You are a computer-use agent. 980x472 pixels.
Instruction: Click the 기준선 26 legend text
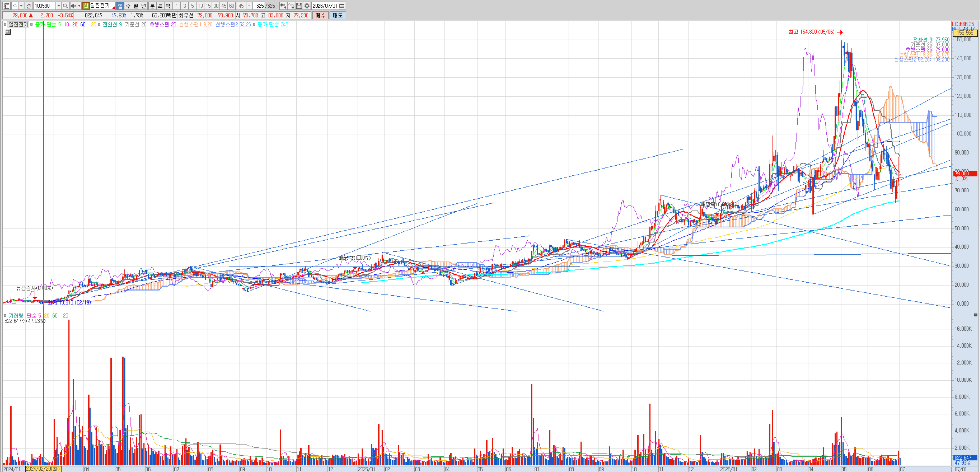click(135, 24)
